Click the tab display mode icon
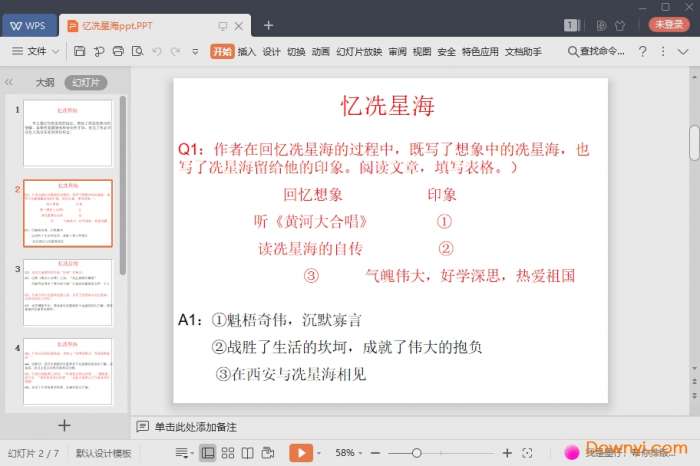Viewport: 700px width, 466px height. 223,26
